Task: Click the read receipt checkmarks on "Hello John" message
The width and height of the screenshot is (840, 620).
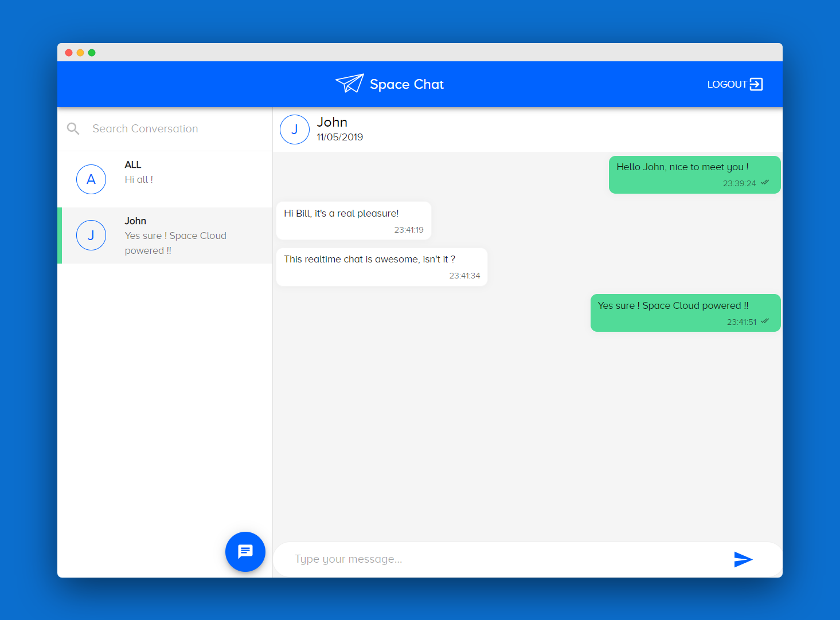Action: [765, 182]
